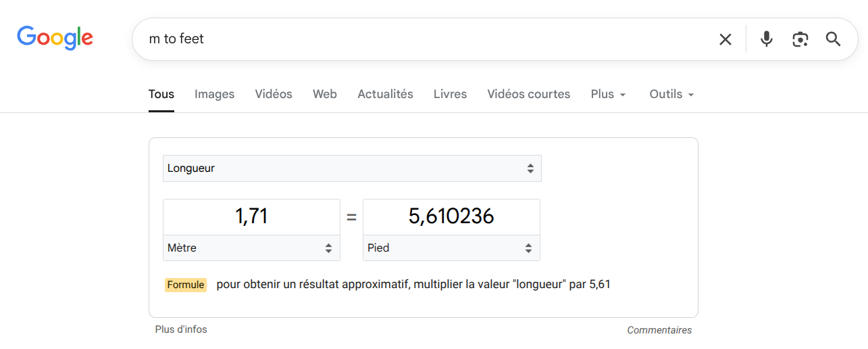Open the Vidéos courtes tab

tap(528, 94)
